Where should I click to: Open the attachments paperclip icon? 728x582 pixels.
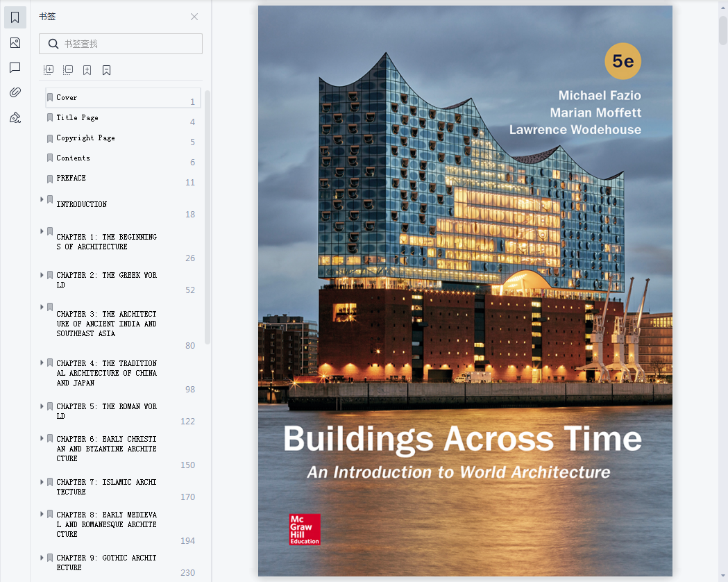point(15,92)
